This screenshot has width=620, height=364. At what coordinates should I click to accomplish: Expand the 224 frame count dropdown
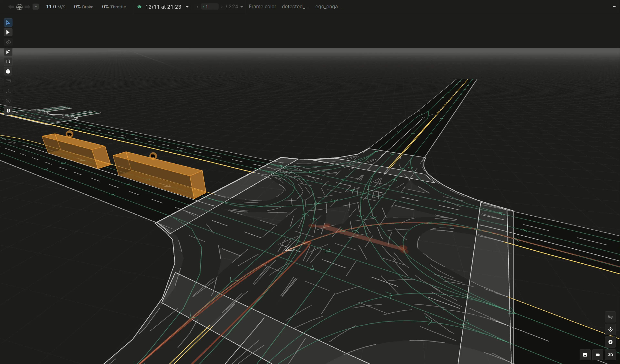(242, 7)
